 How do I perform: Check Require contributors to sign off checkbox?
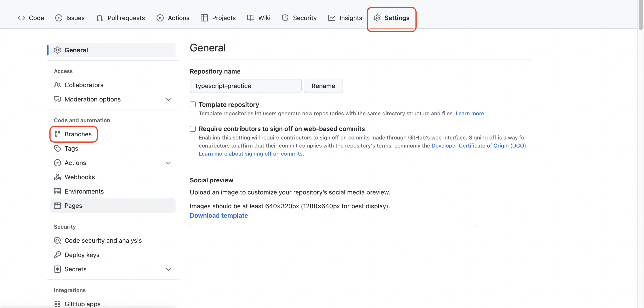point(193,129)
